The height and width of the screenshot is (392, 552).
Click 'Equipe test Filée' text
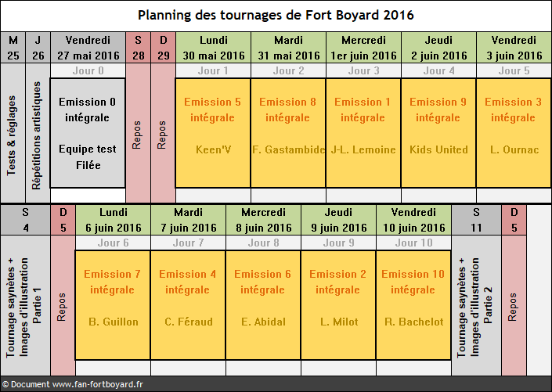[88, 157]
